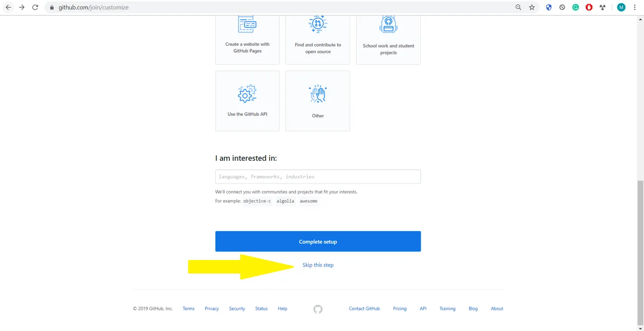Open the Contact GitHub footer link
644x331 pixels.
pyautogui.click(x=364, y=309)
